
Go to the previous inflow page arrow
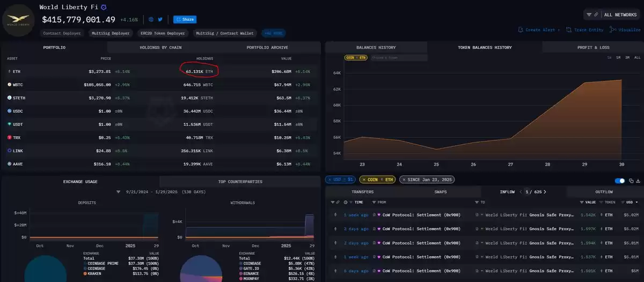click(520, 191)
